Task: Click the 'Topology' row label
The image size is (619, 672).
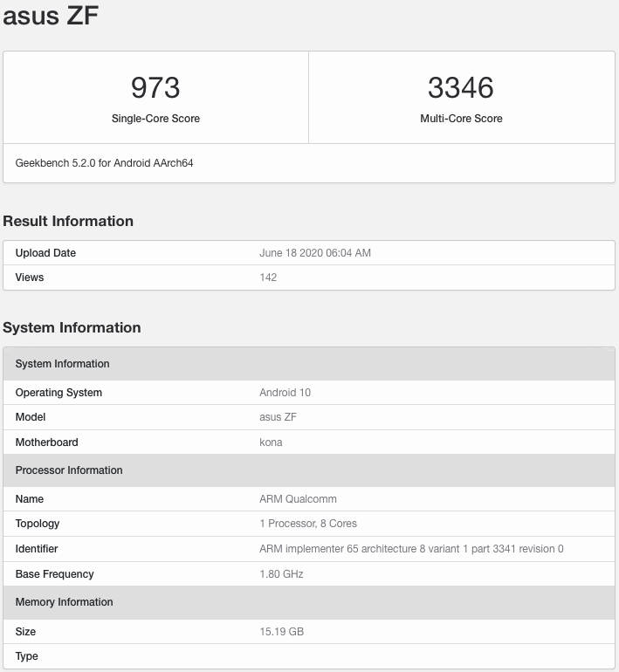Action: [x=38, y=524]
